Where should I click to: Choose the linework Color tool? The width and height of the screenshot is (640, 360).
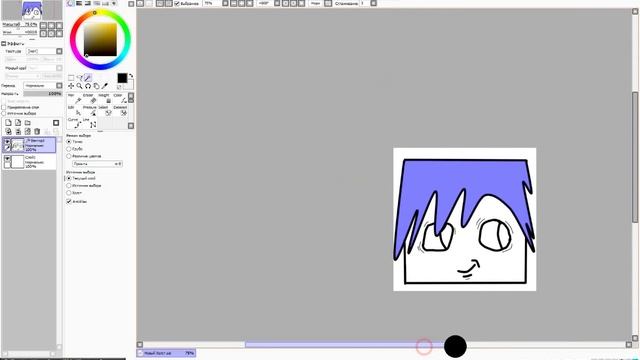click(x=120, y=98)
